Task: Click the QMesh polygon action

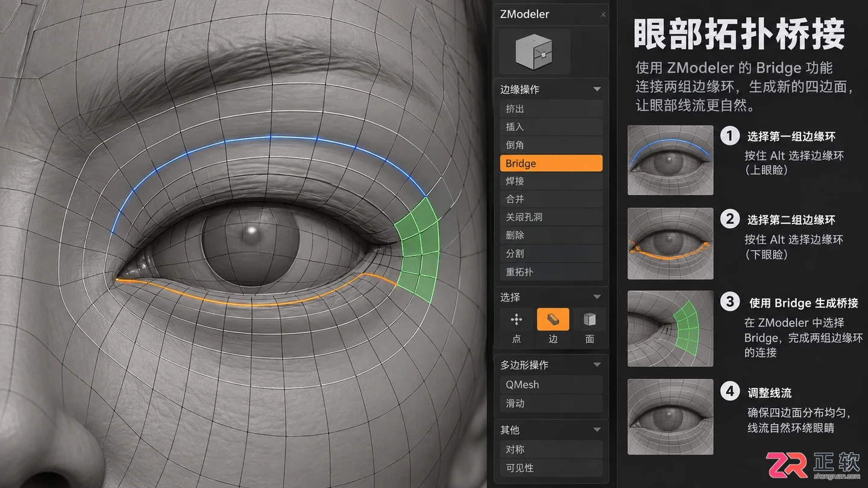Action: tap(551, 384)
